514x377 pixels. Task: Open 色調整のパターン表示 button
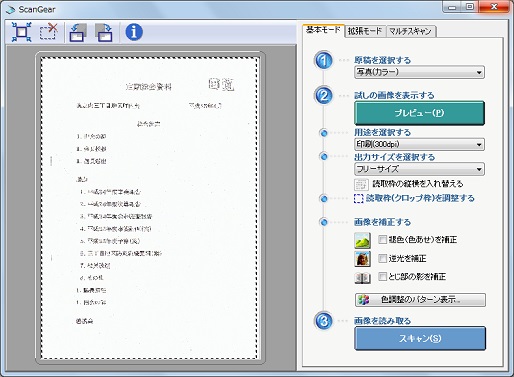pyautogui.click(x=420, y=300)
